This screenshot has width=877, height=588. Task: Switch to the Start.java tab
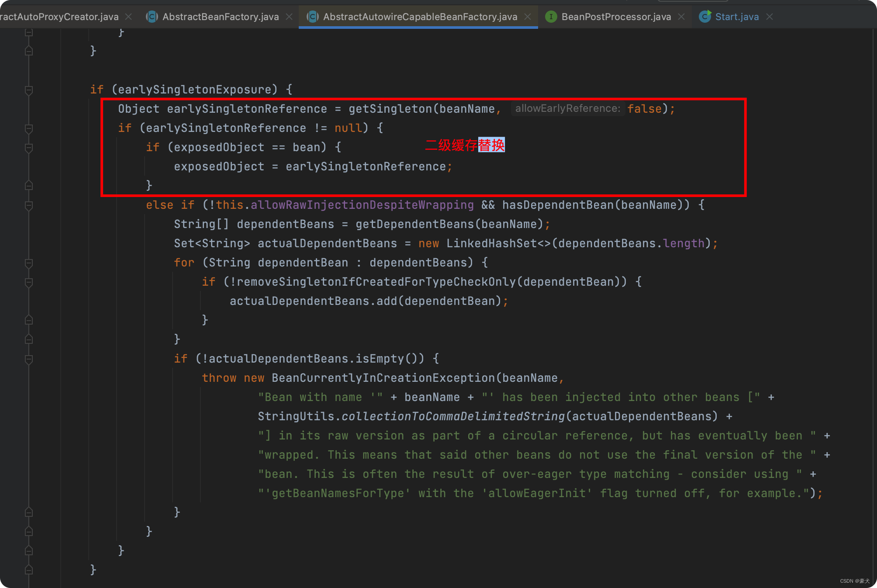point(737,17)
